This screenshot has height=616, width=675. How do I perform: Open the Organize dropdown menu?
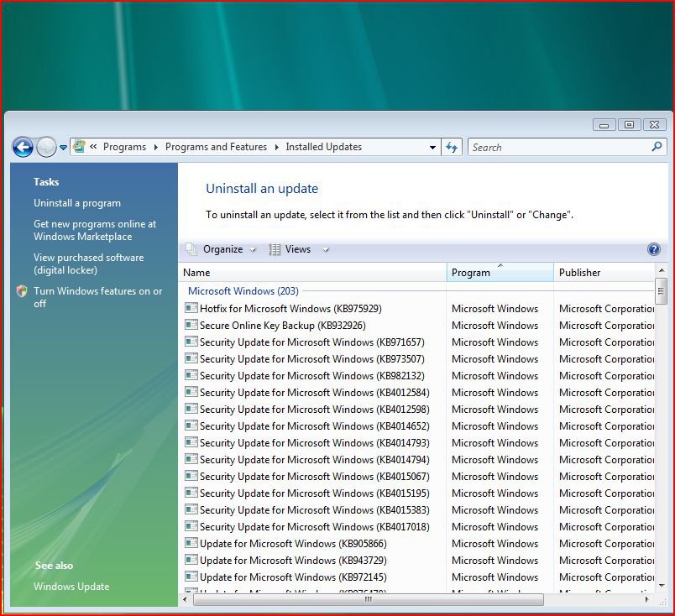pyautogui.click(x=221, y=249)
